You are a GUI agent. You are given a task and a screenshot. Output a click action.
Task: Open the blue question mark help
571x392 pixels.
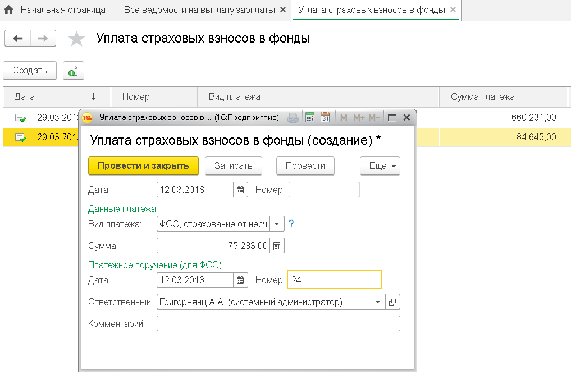click(x=291, y=223)
